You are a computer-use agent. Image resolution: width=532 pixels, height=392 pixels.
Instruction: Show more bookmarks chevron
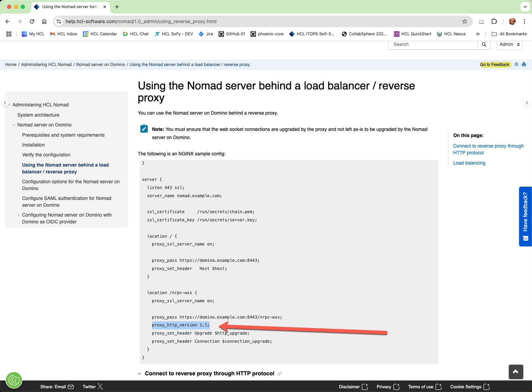478,34
